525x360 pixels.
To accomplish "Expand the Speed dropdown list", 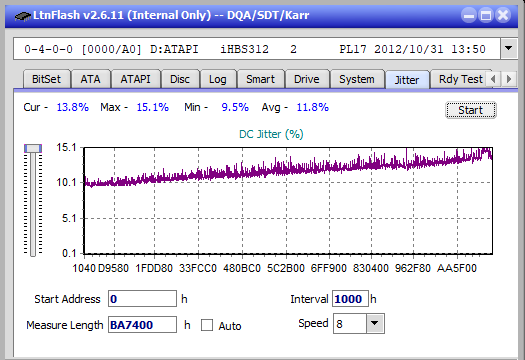I will (375, 323).
